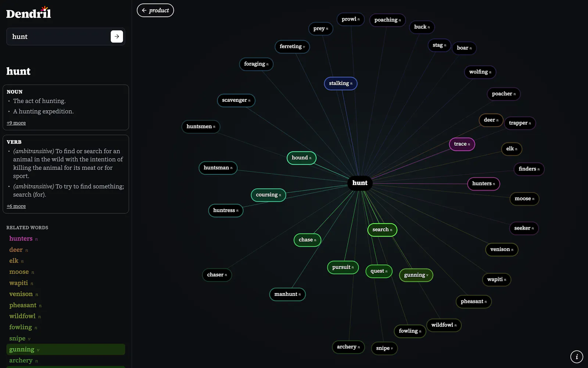Image resolution: width=588 pixels, height=368 pixels.
Task: Click the 'search' graph node
Action: (x=382, y=229)
